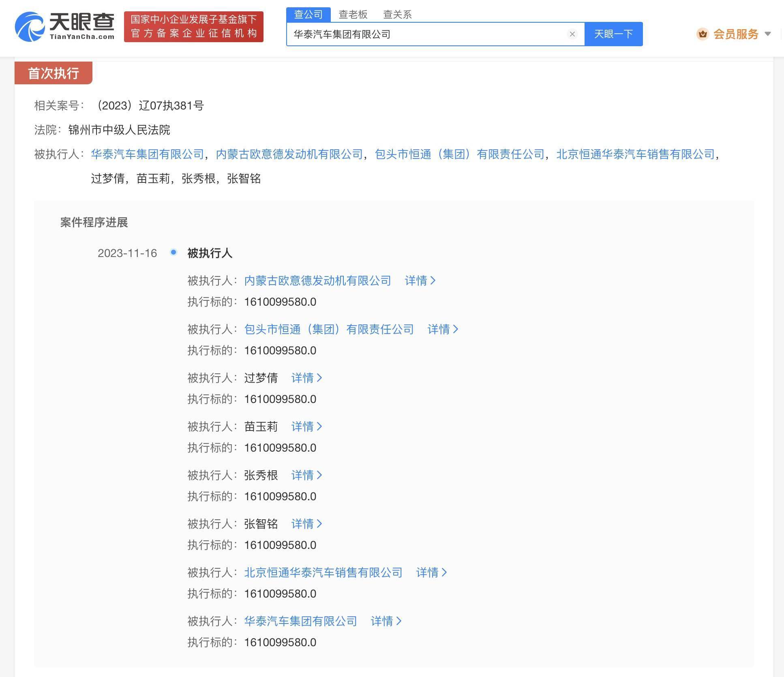Open 详情 next to 张智铭
The image size is (784, 677).
(306, 524)
